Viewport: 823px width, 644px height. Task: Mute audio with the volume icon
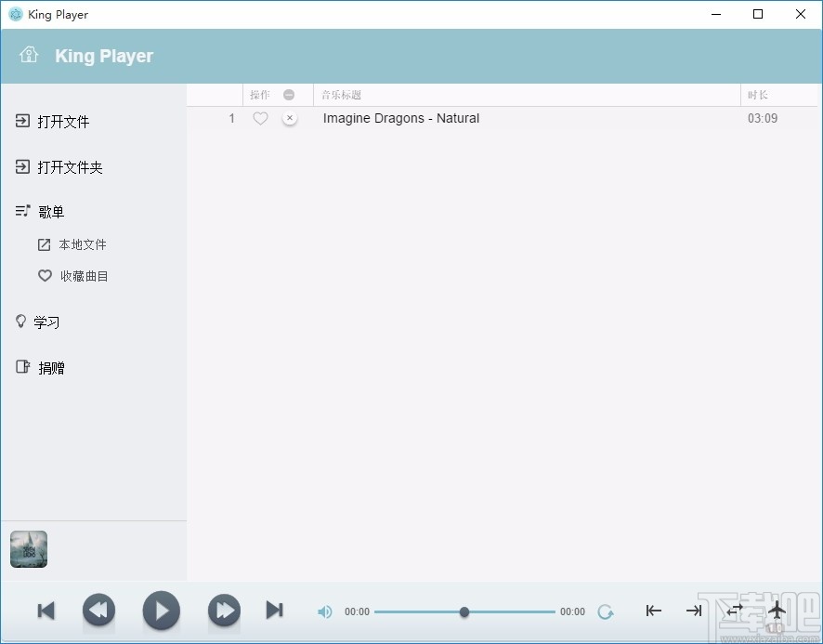point(324,611)
